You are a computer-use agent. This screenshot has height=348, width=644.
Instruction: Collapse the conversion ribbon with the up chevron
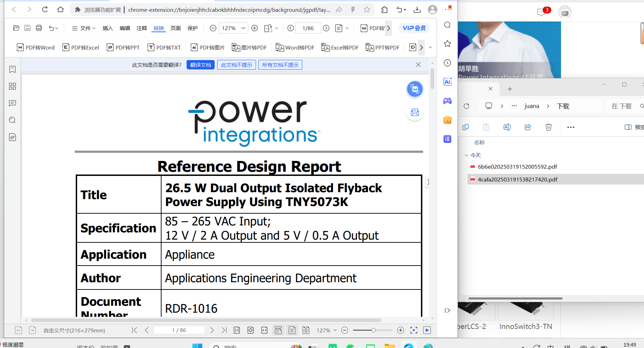pyautogui.click(x=430, y=47)
